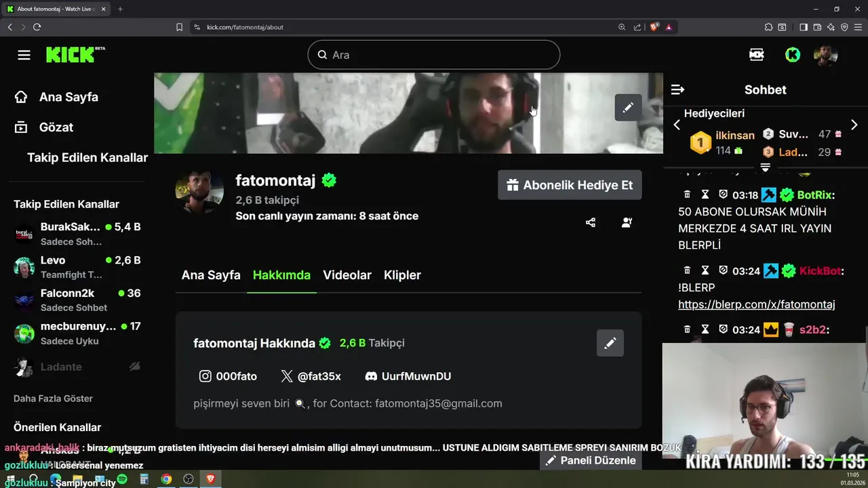
Task: Bookmark this page in address bar
Action: (x=179, y=27)
